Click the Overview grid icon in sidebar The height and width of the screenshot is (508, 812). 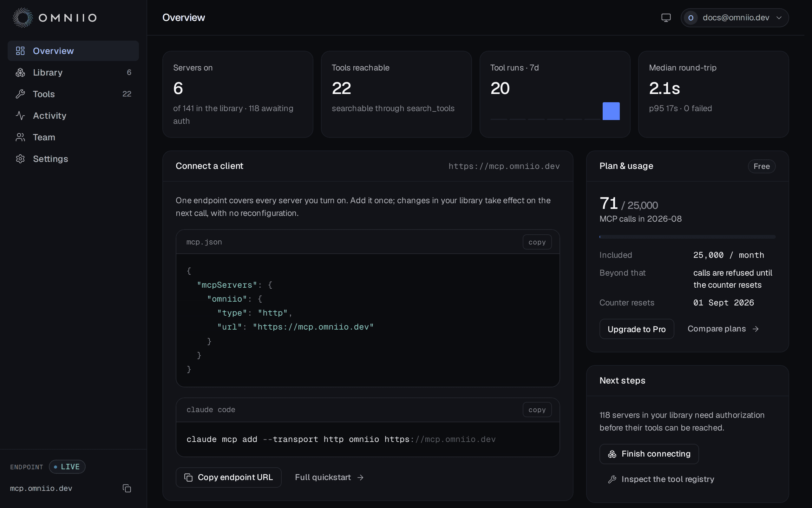pos(20,51)
